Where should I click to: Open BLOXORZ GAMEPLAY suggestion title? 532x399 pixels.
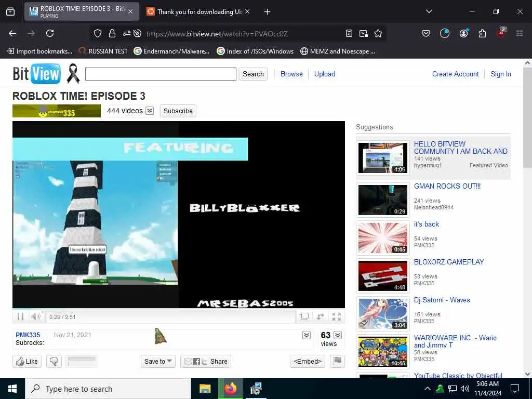click(x=449, y=262)
